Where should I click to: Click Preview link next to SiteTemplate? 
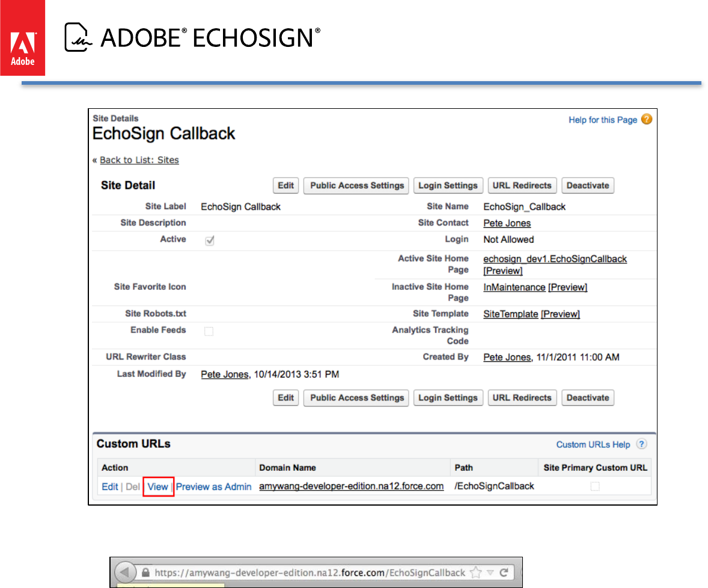tap(560, 314)
